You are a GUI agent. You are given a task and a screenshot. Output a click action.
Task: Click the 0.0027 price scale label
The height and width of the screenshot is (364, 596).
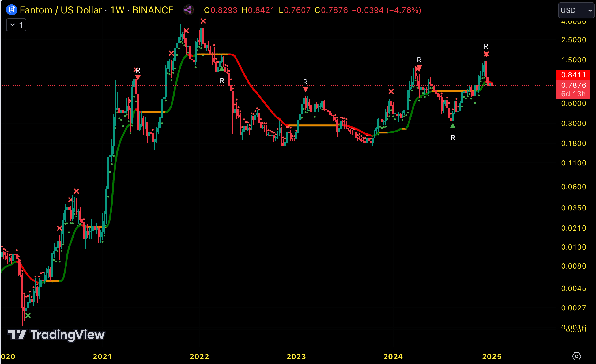[x=574, y=308]
